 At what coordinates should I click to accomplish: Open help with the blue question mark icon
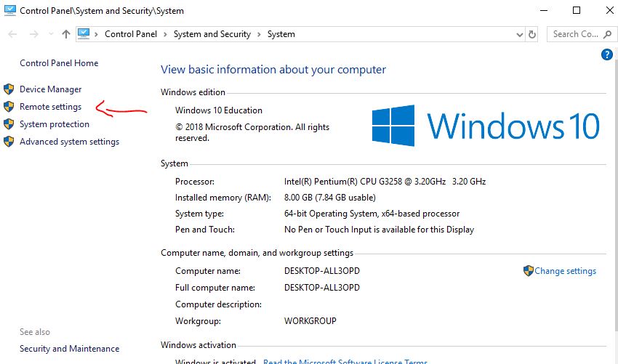click(607, 54)
